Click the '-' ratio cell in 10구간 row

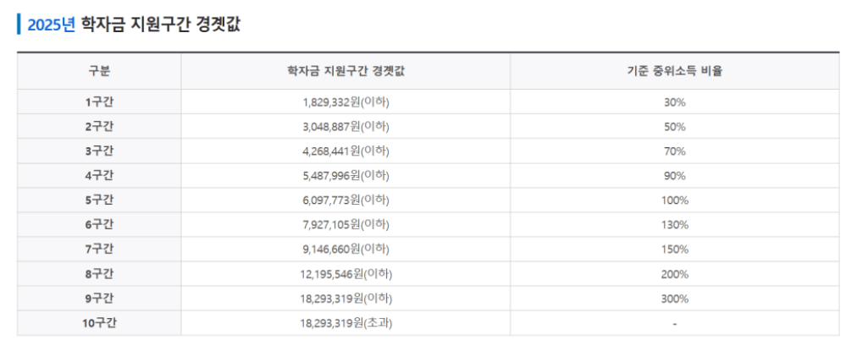(675, 324)
